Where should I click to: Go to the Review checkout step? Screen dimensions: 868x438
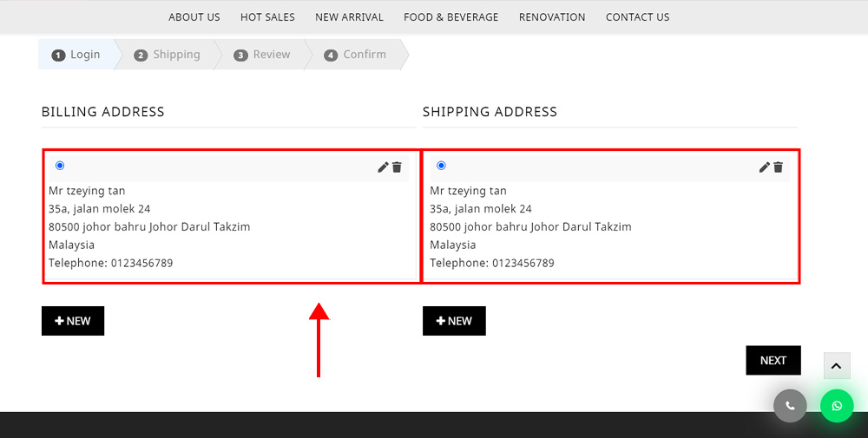262,54
